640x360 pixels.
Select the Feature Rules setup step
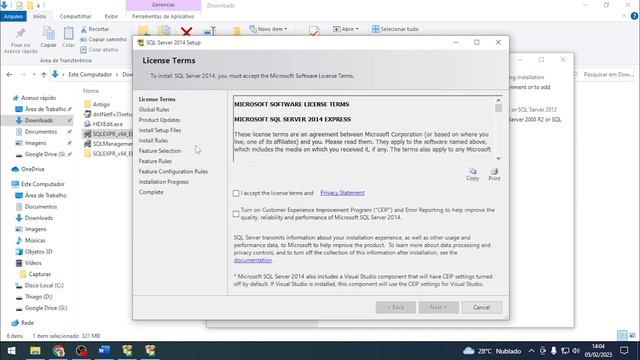click(x=155, y=161)
